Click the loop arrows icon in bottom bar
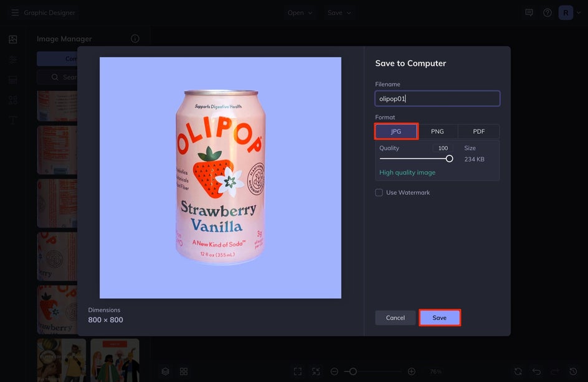The image size is (588, 382). pyautogui.click(x=518, y=371)
